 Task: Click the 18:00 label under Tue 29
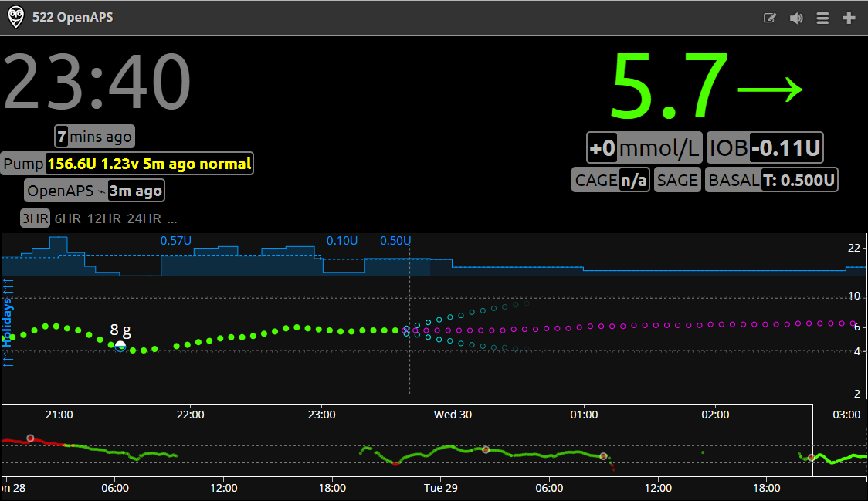pos(767,489)
